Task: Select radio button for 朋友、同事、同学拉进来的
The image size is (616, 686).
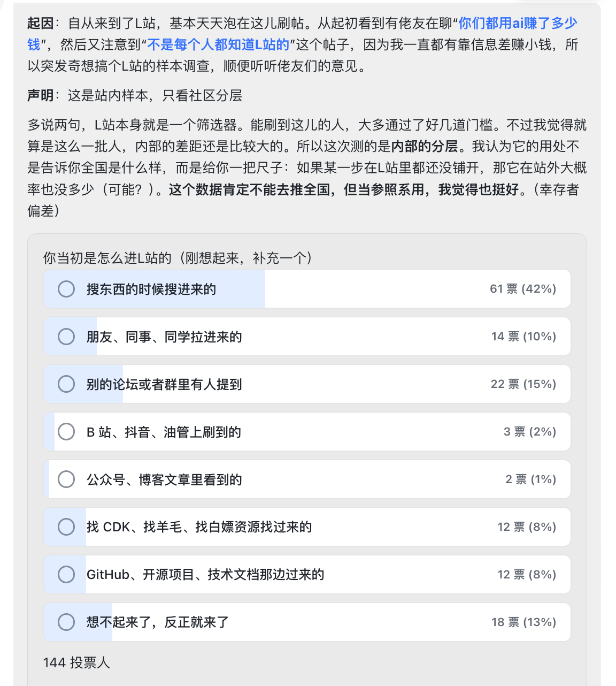Action: coord(66,337)
